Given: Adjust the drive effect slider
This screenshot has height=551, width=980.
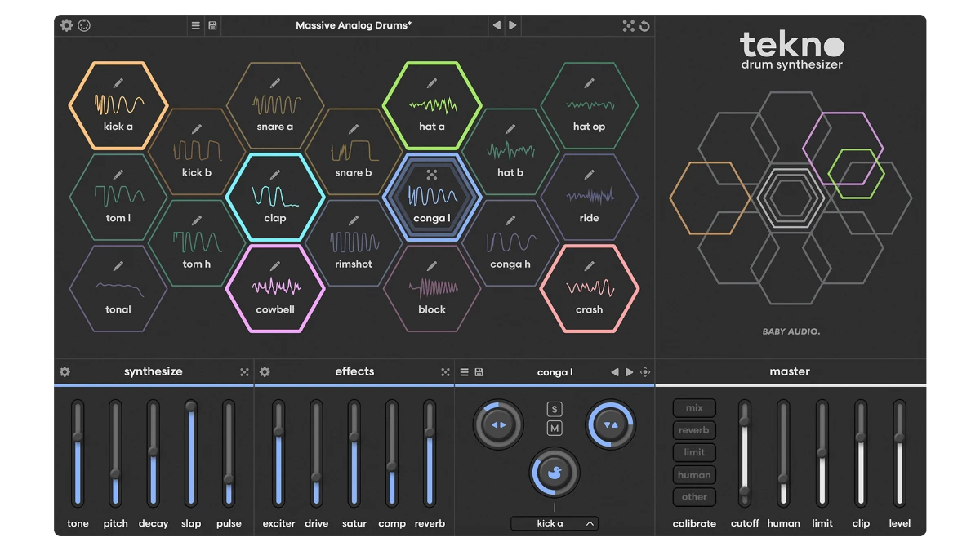Looking at the screenshot, I should pos(316,453).
